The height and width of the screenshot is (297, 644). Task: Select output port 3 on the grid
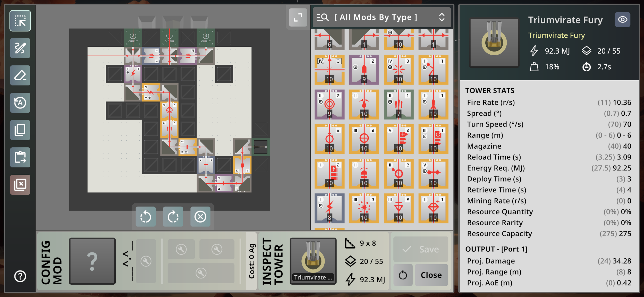(x=206, y=38)
